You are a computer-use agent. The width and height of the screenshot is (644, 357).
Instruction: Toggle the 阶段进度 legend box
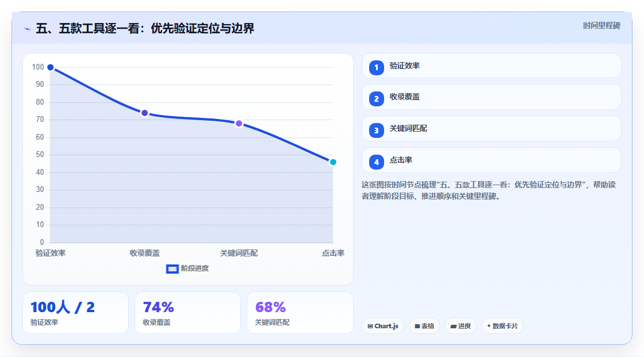point(172,269)
